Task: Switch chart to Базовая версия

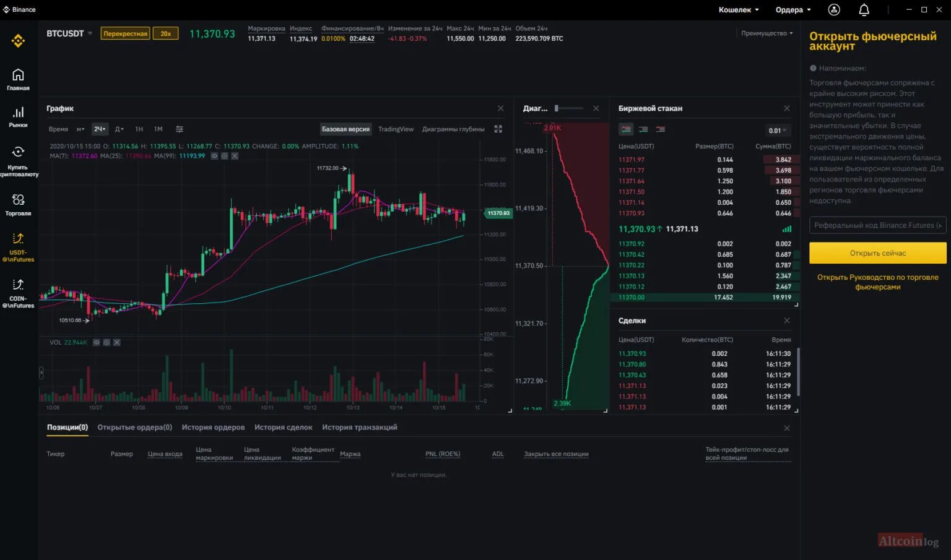Action: point(345,129)
